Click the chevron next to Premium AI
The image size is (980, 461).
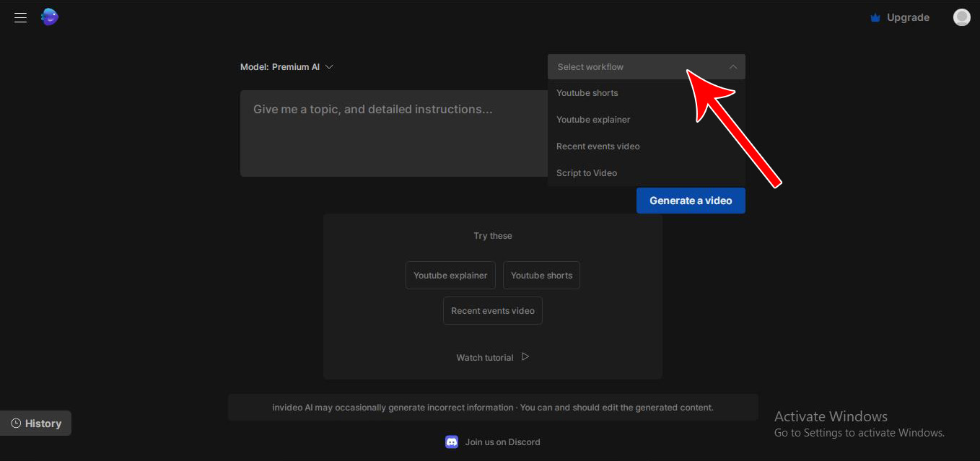pos(329,67)
